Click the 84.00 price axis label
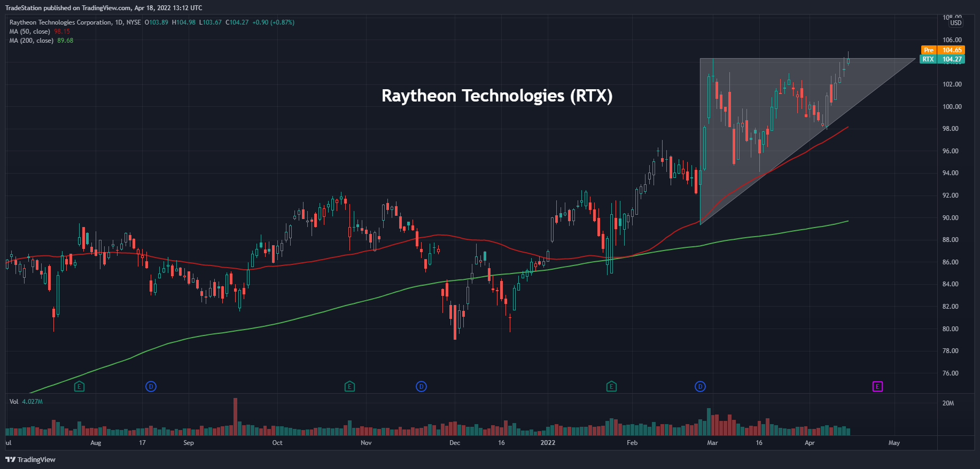This screenshot has height=469, width=980. [951, 284]
